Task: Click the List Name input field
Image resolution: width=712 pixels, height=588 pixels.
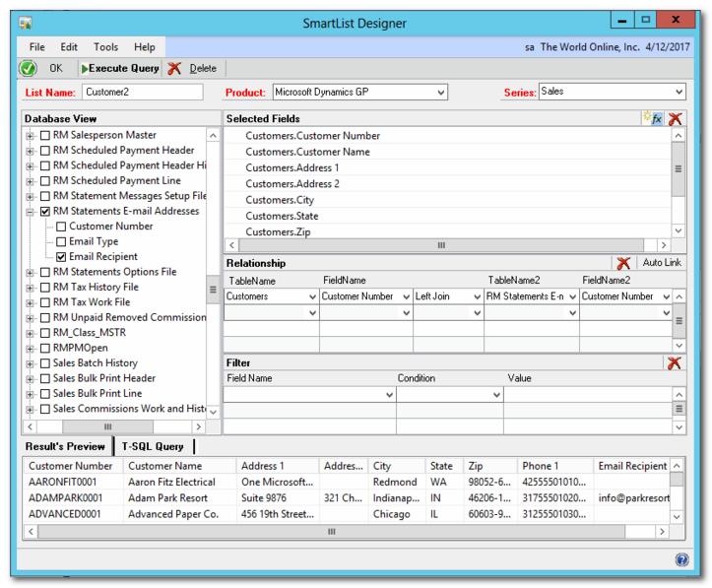Action: [x=142, y=93]
